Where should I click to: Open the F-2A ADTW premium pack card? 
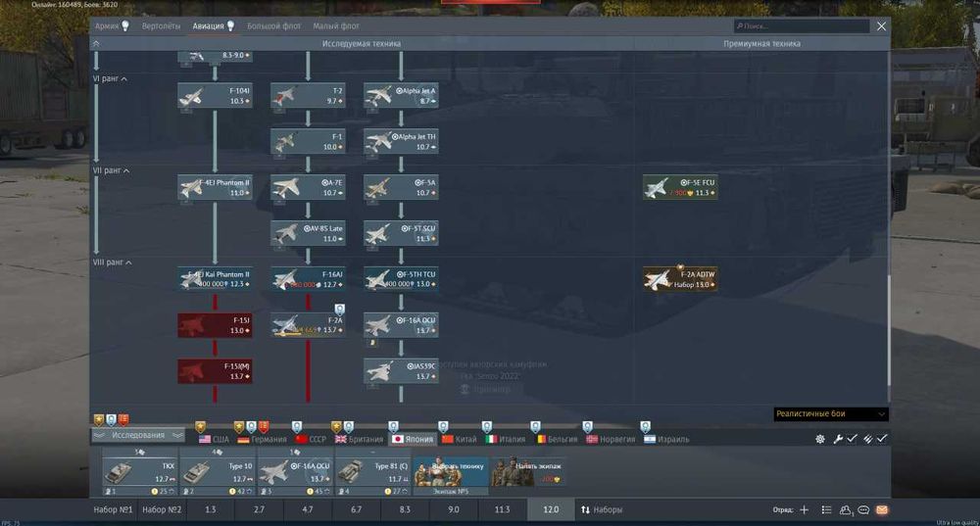(x=680, y=279)
